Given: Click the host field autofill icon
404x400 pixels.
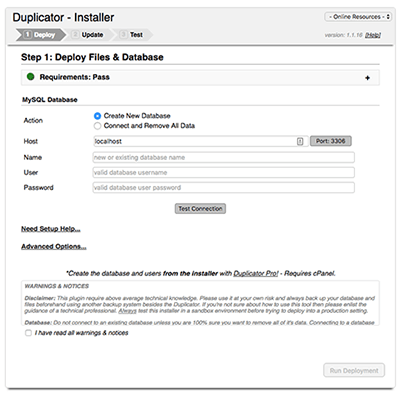Looking at the screenshot, I should point(300,141).
